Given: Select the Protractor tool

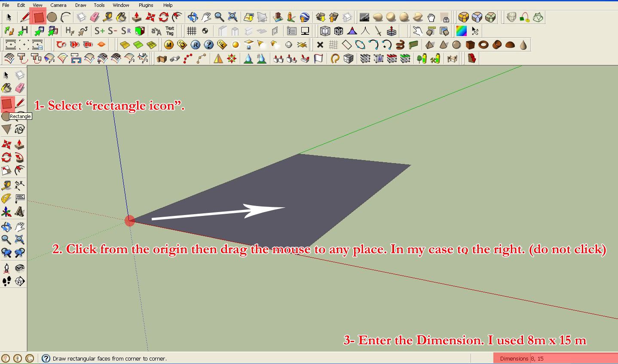Looking at the screenshot, I should pos(6,198).
